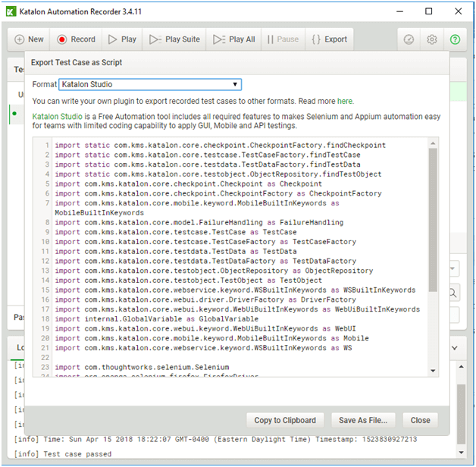The height and width of the screenshot is (467, 476).
Task: Click line 16 DriverFactory import
Action: click(205, 300)
